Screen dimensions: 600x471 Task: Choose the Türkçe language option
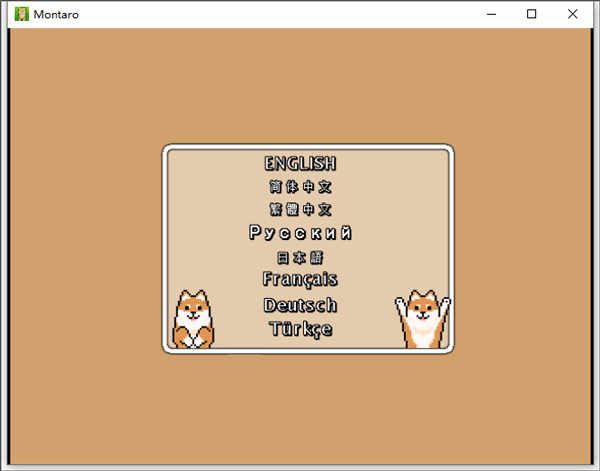coord(301,329)
